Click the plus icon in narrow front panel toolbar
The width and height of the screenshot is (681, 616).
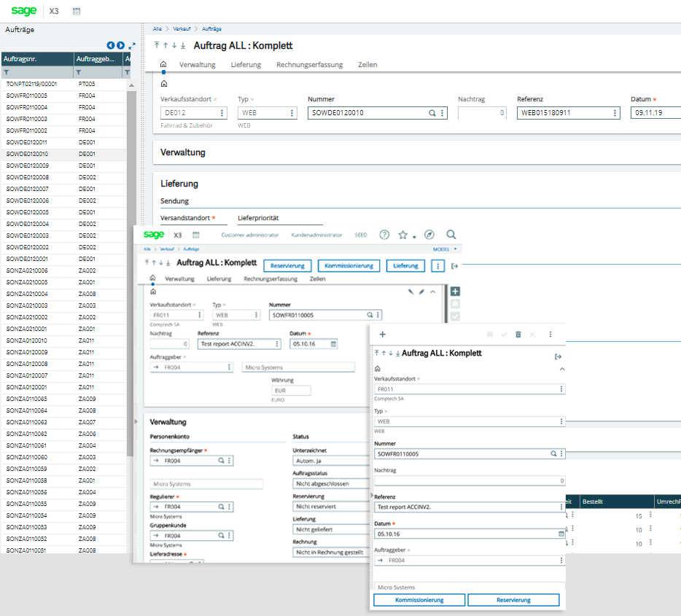[383, 335]
